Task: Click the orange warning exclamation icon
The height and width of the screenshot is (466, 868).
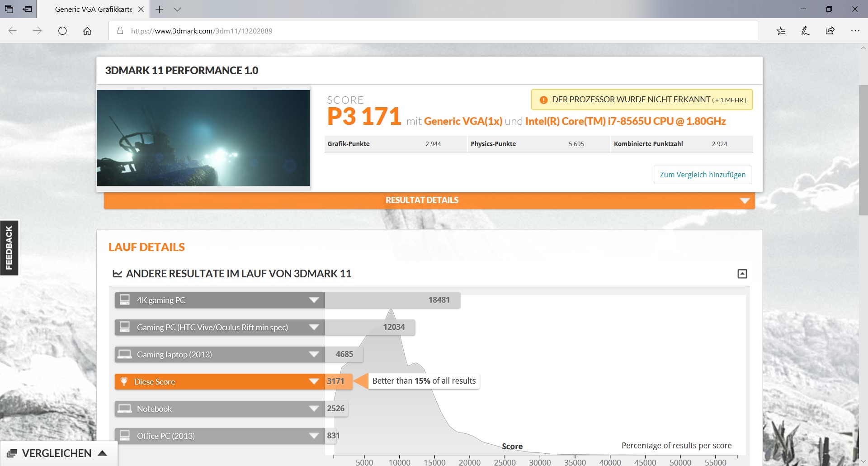Action: click(x=543, y=100)
